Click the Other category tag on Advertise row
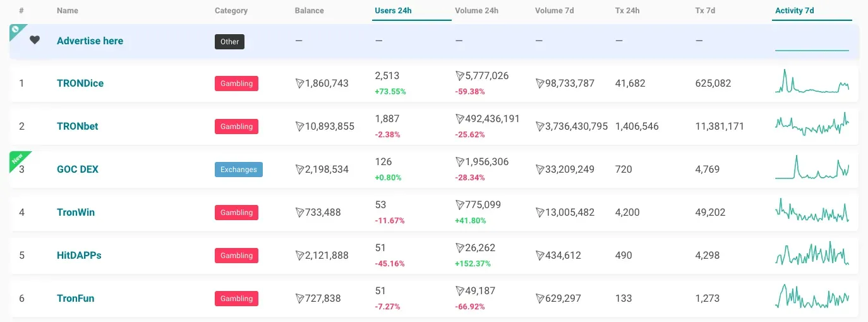Screen dimensions: 868x322 point(229,42)
